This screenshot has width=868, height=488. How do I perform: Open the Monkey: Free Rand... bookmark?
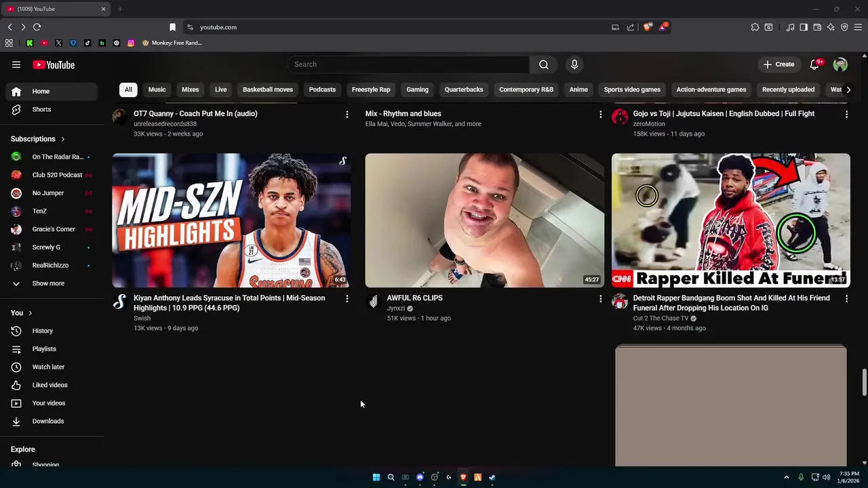click(172, 43)
